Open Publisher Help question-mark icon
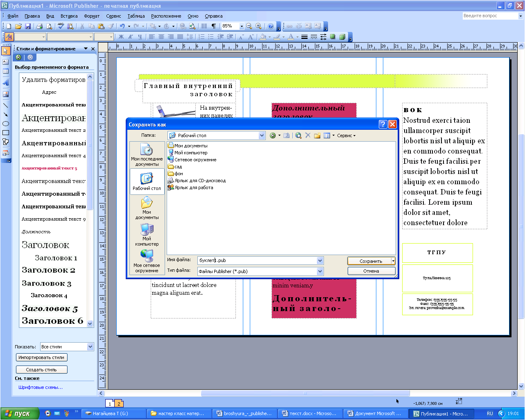525x420 pixels. click(x=270, y=26)
